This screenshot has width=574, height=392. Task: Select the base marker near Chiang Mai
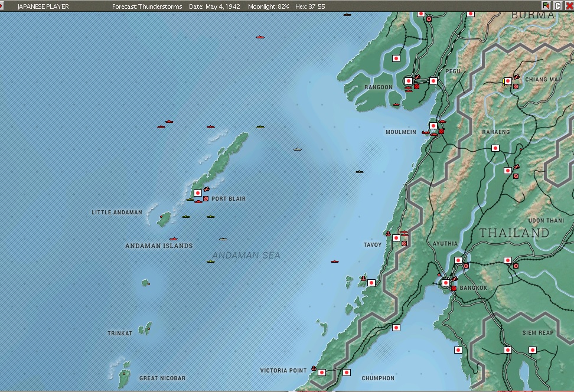[508, 81]
